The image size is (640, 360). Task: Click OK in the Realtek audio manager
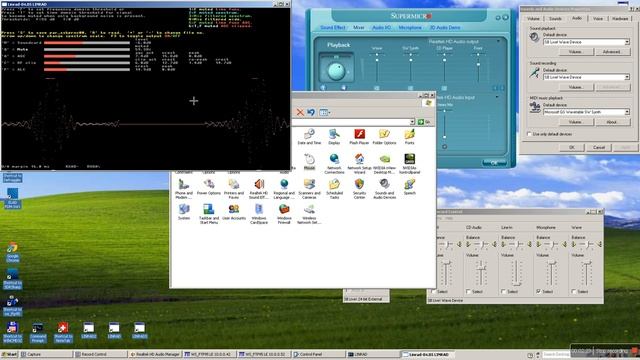pos(494,163)
